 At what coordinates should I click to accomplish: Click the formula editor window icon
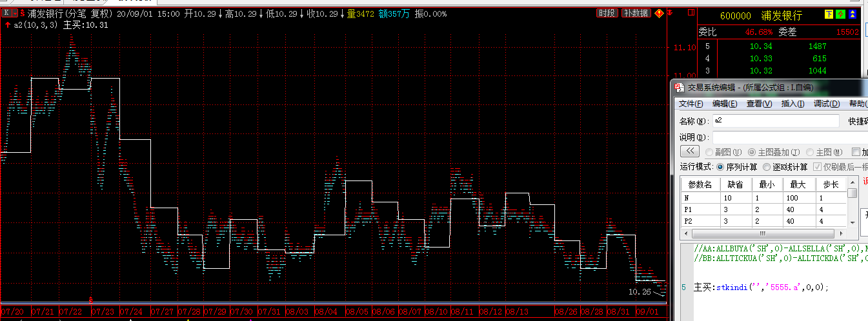tap(679, 87)
